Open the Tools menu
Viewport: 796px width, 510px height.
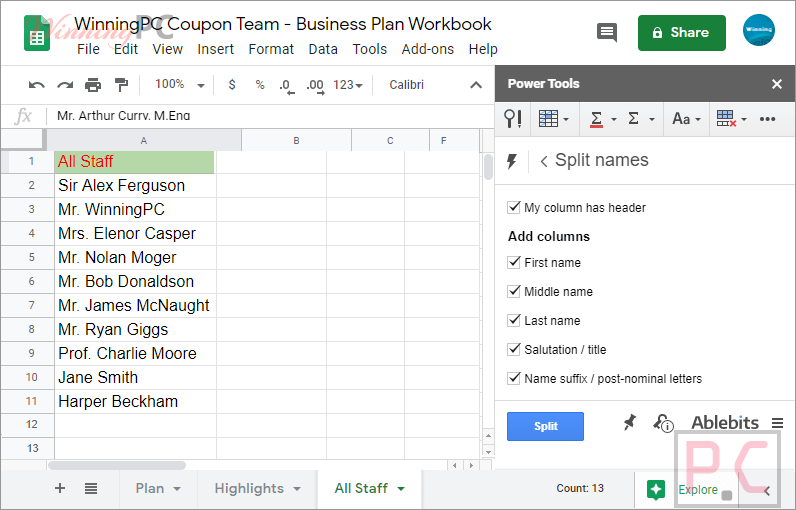[370, 49]
